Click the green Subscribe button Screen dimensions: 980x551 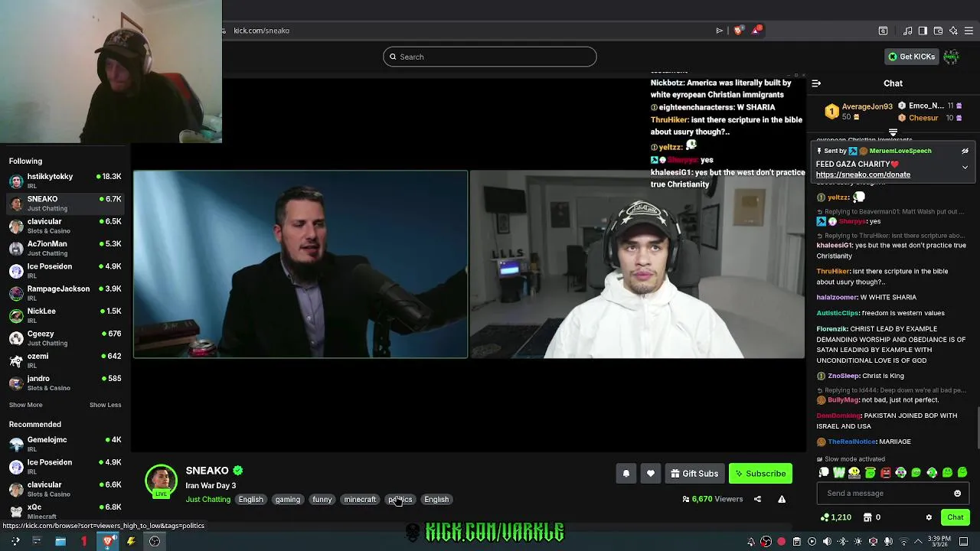point(760,474)
